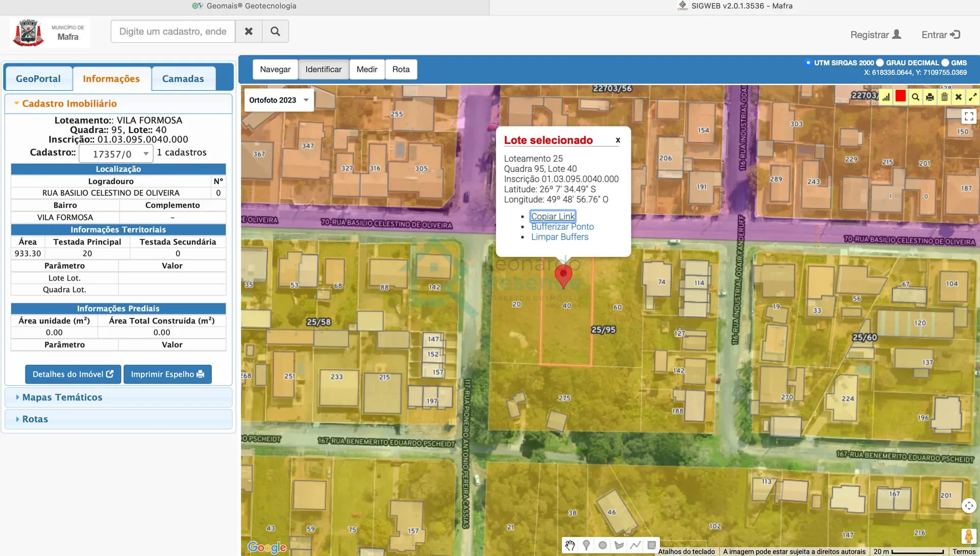This screenshot has width=980, height=556.
Task: Click the area value 933.30
Action: (x=28, y=254)
